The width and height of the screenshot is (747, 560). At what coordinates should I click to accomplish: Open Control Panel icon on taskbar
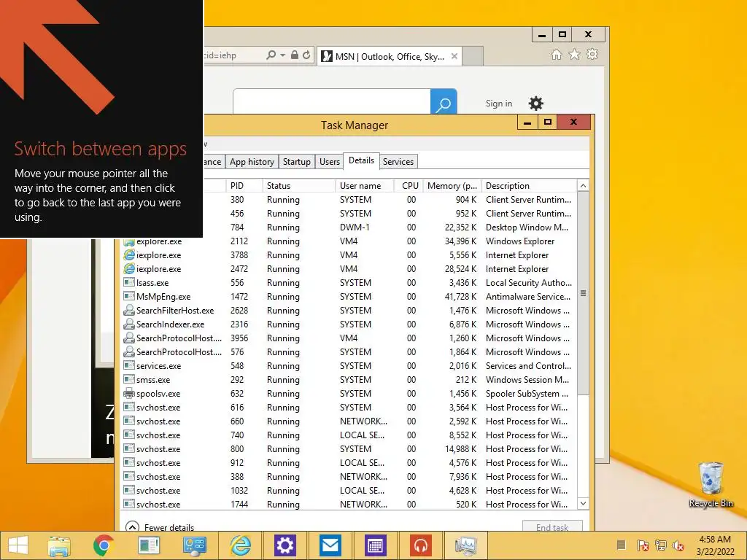194,545
